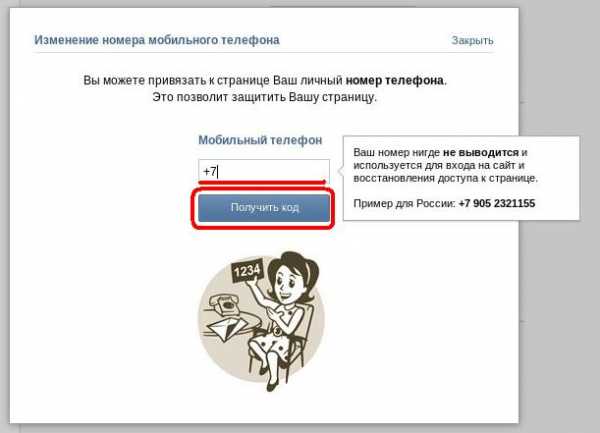Click the envelope drawing on the table
The image size is (600, 433).
pyautogui.click(x=227, y=329)
